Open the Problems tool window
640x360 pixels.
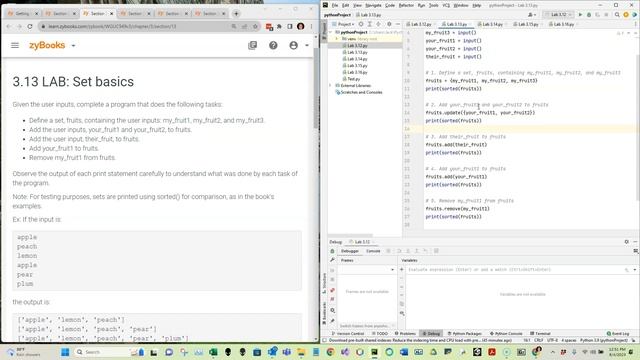pyautogui.click(x=405, y=334)
